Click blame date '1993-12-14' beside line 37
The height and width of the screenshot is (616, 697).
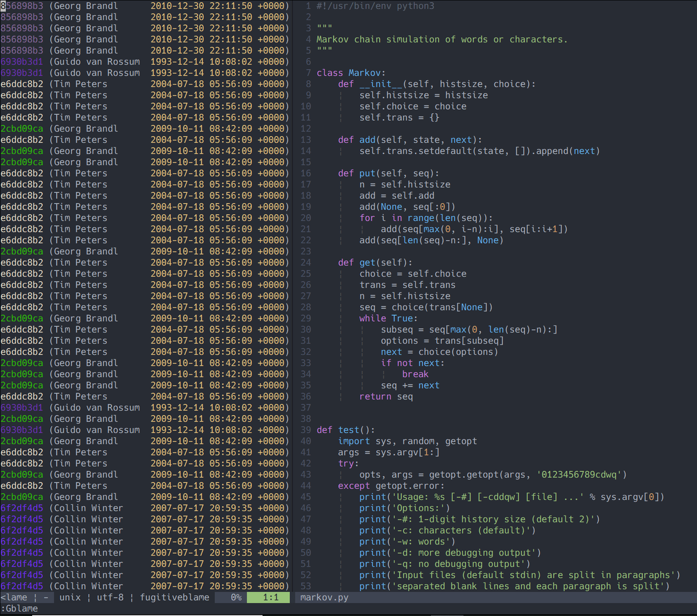pos(177,408)
